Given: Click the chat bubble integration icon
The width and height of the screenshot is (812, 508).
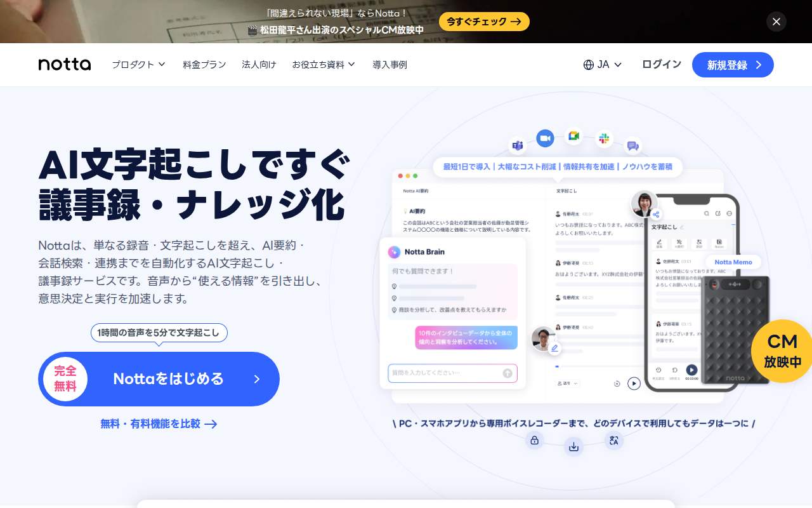Looking at the screenshot, I should 632,146.
